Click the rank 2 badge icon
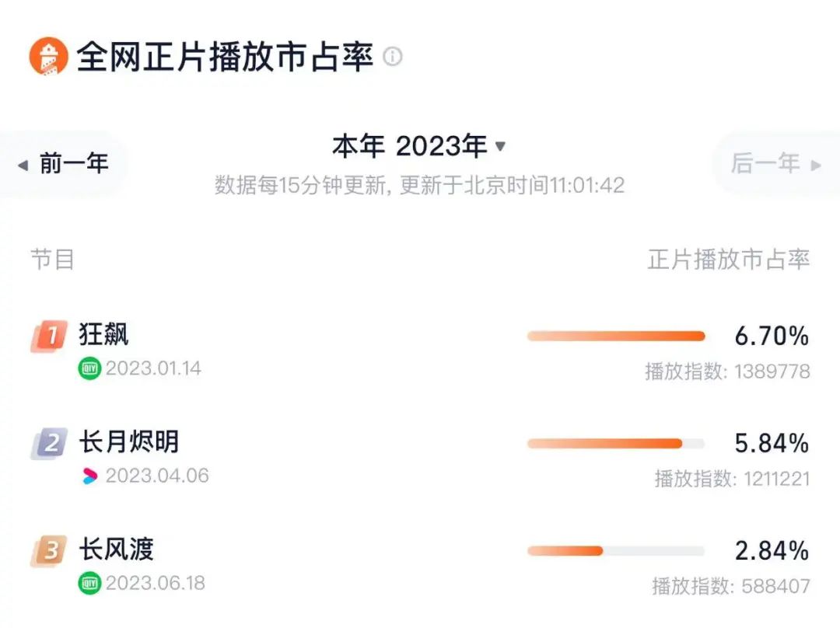The height and width of the screenshot is (628, 840). (x=50, y=444)
